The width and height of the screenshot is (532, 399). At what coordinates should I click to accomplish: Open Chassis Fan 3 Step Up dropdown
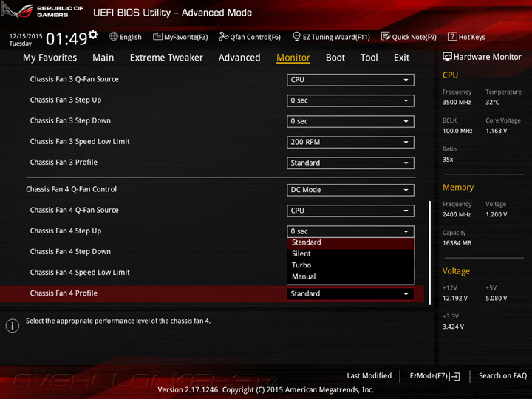(350, 100)
